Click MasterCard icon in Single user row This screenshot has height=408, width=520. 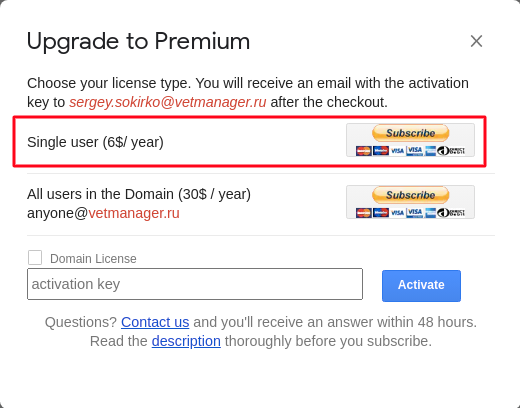(x=364, y=151)
